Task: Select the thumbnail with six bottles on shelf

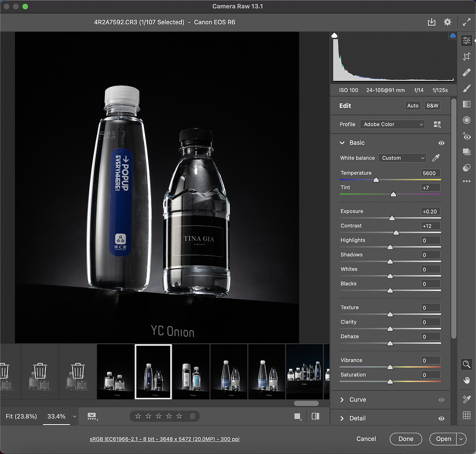Action: click(x=304, y=372)
